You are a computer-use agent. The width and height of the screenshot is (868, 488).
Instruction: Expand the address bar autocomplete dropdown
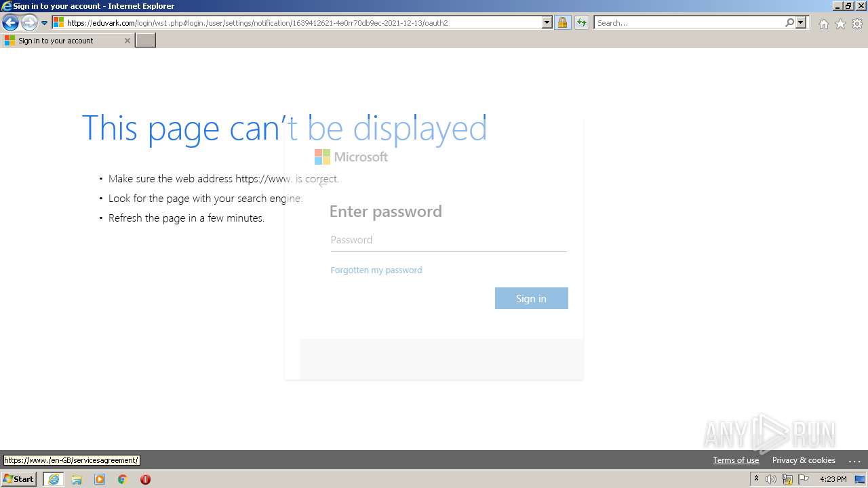point(547,23)
